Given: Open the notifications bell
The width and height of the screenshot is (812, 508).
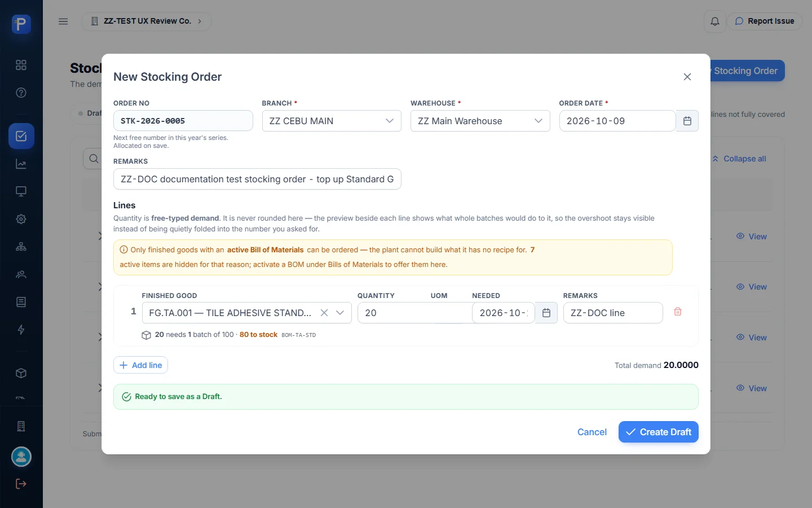Looking at the screenshot, I should tap(715, 21).
